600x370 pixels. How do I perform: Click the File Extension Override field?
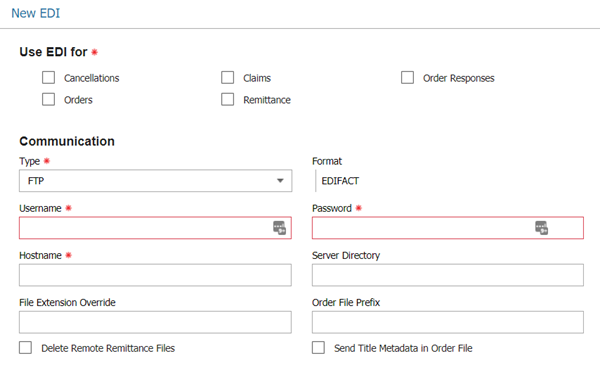(x=155, y=322)
